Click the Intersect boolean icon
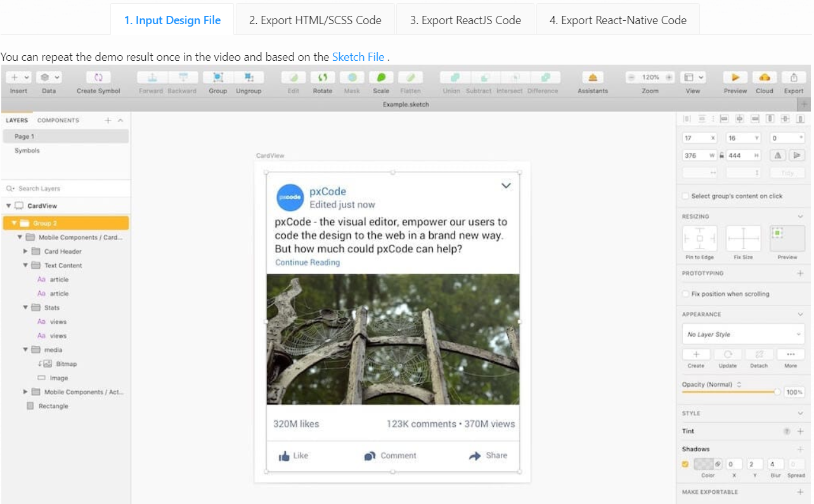 point(515,77)
